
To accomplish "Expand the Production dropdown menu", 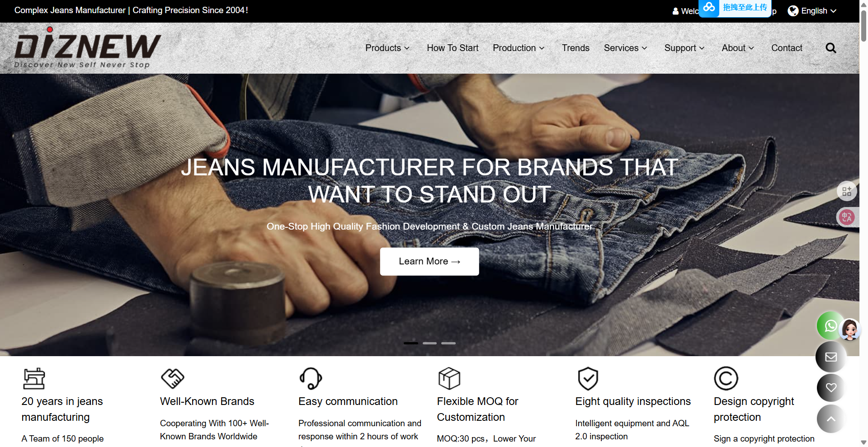I will (x=519, y=48).
